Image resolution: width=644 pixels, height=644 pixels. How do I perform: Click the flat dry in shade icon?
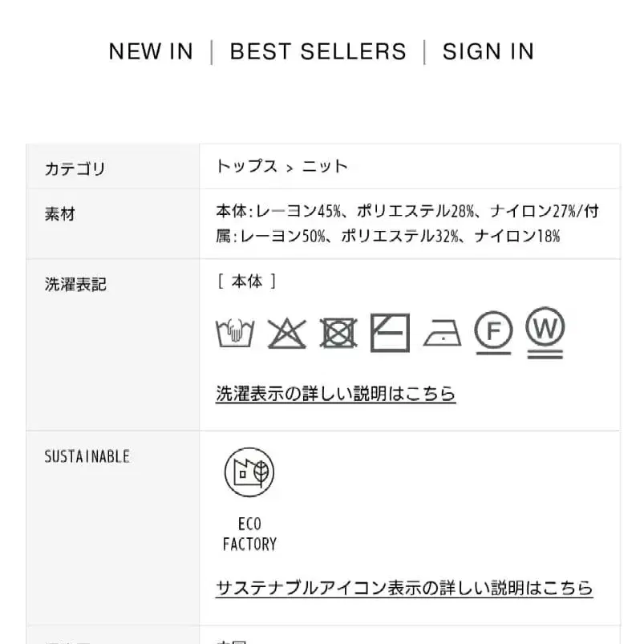[391, 332]
